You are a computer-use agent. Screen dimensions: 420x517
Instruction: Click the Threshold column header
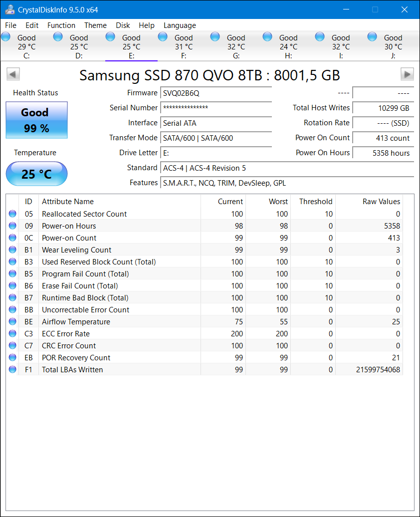[x=313, y=202]
